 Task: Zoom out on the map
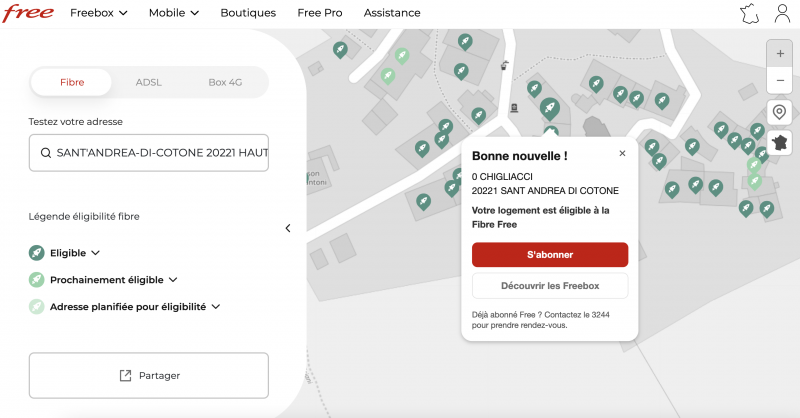pos(780,80)
